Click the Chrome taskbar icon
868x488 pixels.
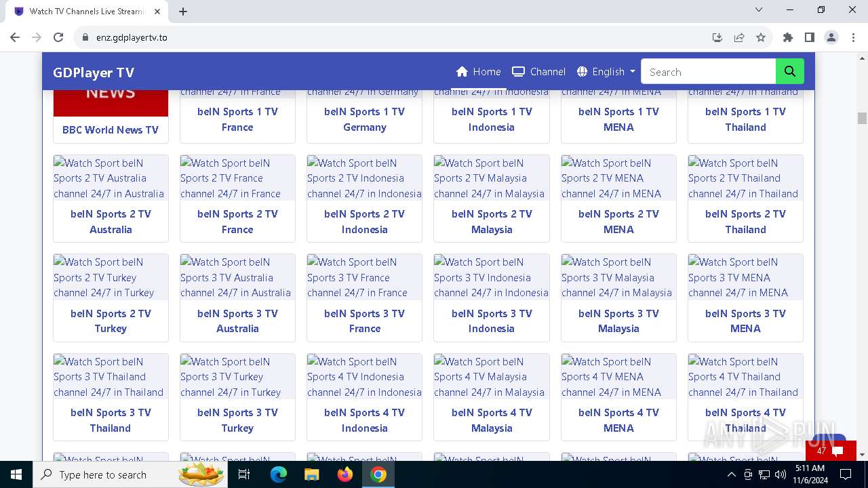(x=378, y=474)
